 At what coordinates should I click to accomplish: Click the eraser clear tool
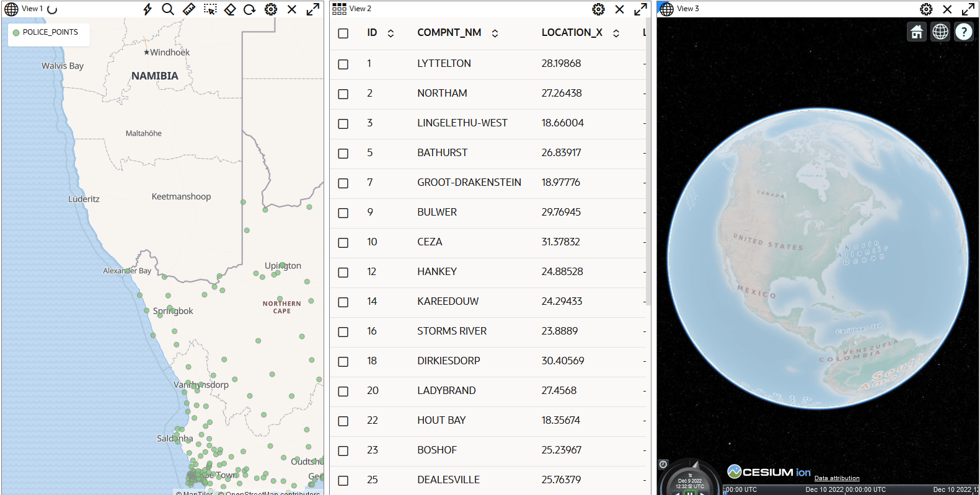[230, 9]
